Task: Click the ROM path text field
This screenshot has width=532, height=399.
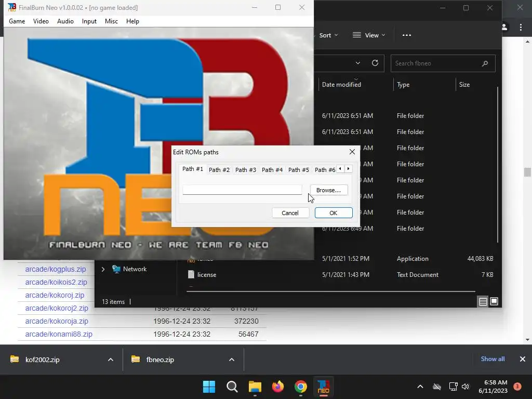Action: (x=242, y=190)
